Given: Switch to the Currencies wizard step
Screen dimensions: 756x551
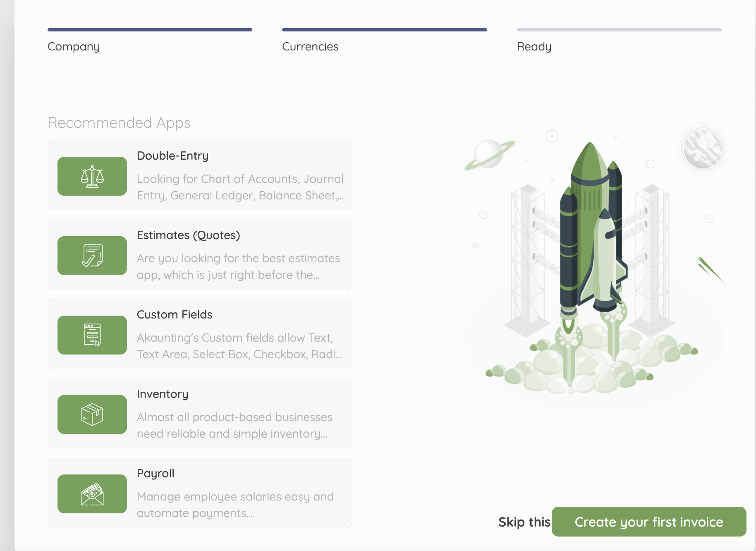Looking at the screenshot, I should click(x=310, y=46).
